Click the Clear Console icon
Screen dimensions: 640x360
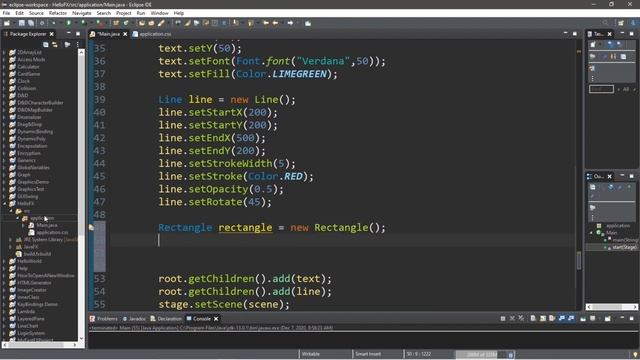tap(533, 318)
